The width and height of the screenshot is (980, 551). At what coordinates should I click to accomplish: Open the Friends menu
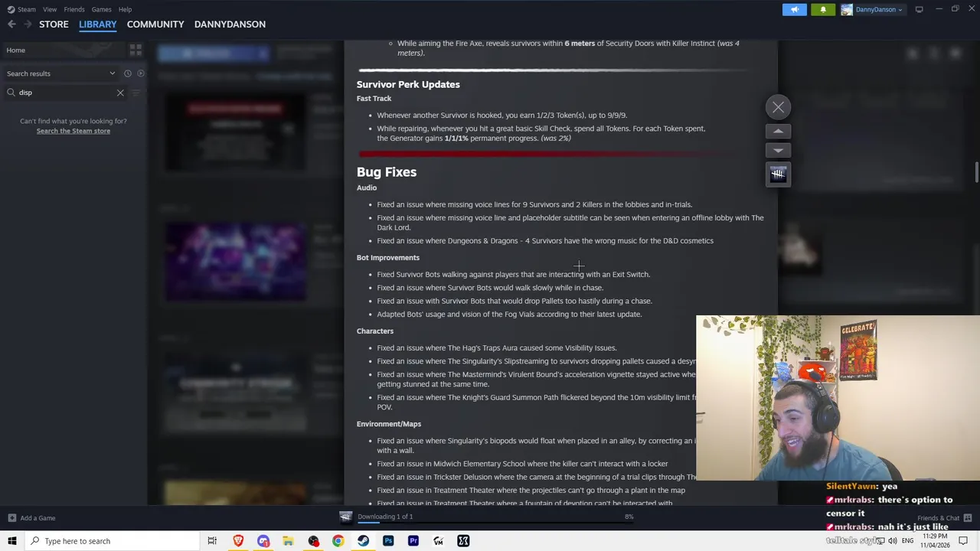[74, 9]
